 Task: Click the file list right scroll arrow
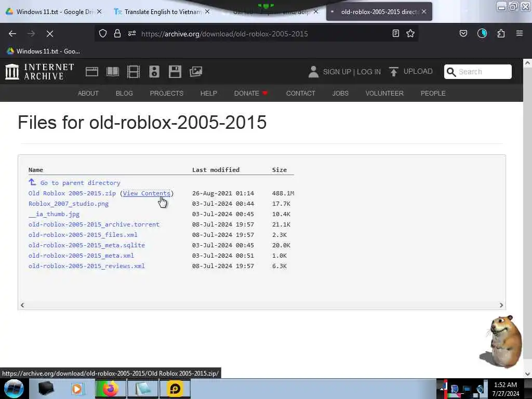[x=501, y=305]
